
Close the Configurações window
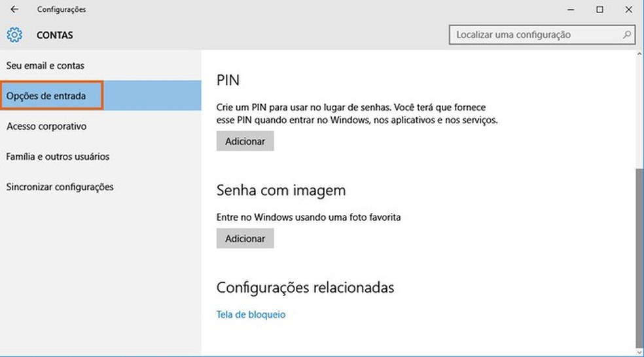tap(628, 10)
